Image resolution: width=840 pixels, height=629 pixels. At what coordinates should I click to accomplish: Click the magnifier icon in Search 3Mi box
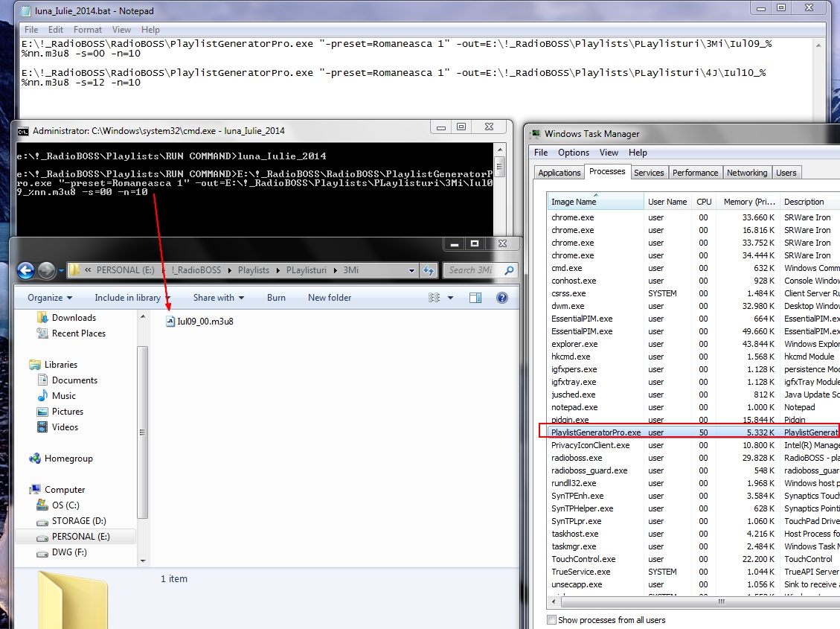[509, 270]
